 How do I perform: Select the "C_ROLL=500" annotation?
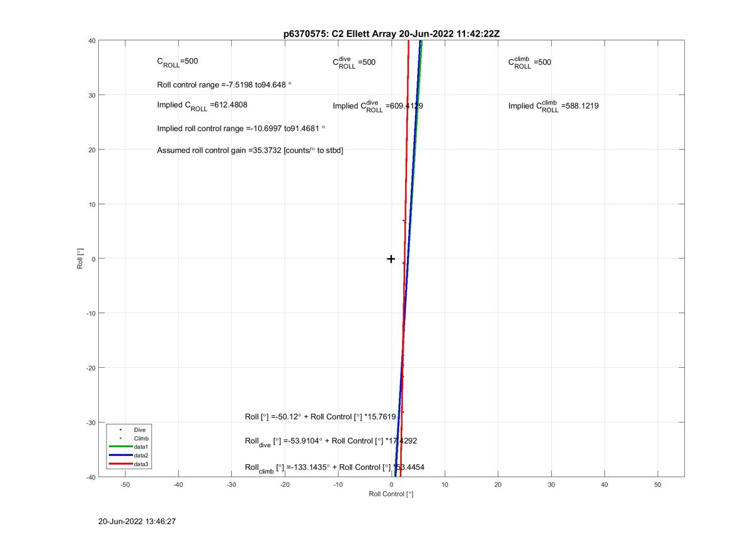click(x=178, y=62)
